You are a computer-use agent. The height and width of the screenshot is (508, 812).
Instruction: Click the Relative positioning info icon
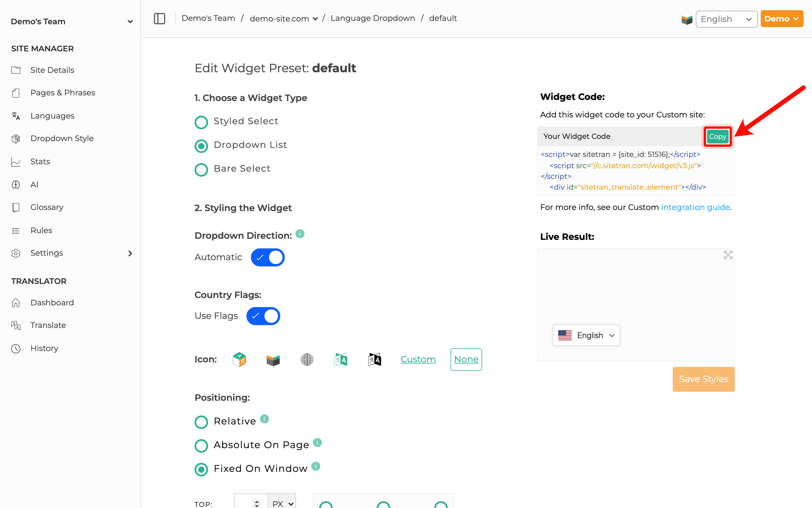pos(264,419)
